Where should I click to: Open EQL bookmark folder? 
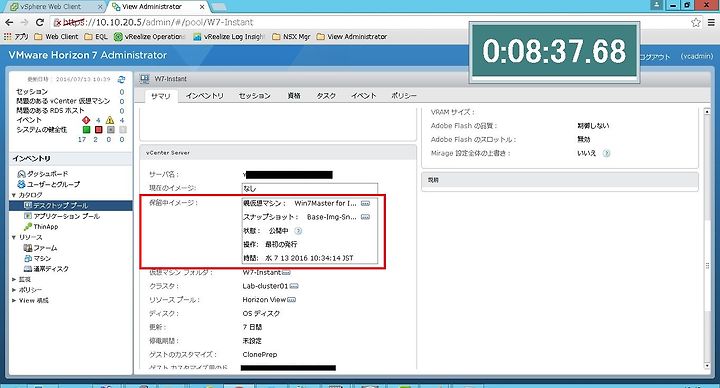(x=96, y=37)
